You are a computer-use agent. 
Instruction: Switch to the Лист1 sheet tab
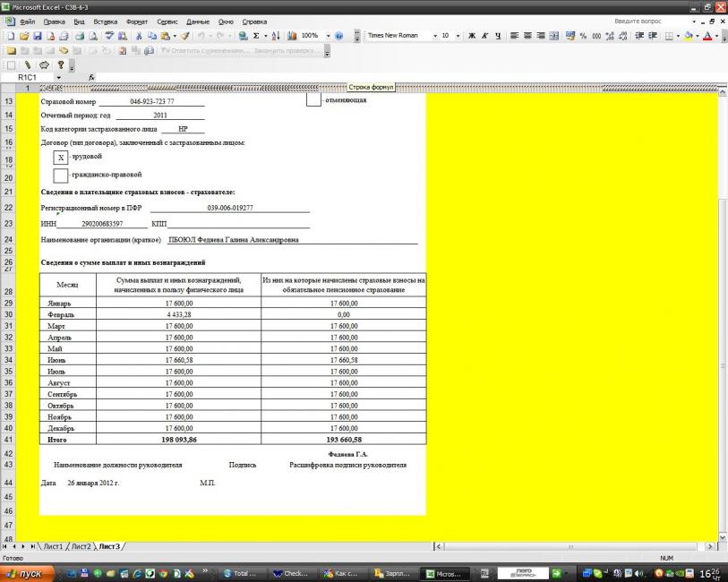(53, 546)
